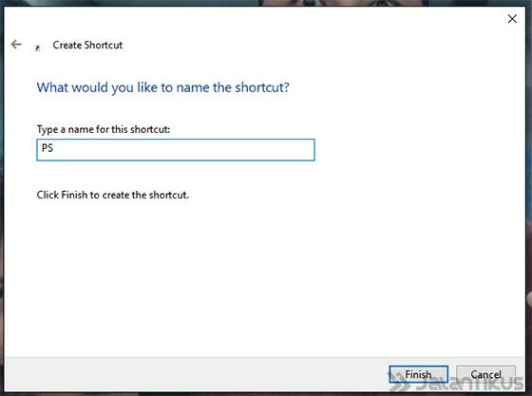Click the small shortcut icon beside the title
The image size is (532, 396).
pyautogui.click(x=38, y=48)
